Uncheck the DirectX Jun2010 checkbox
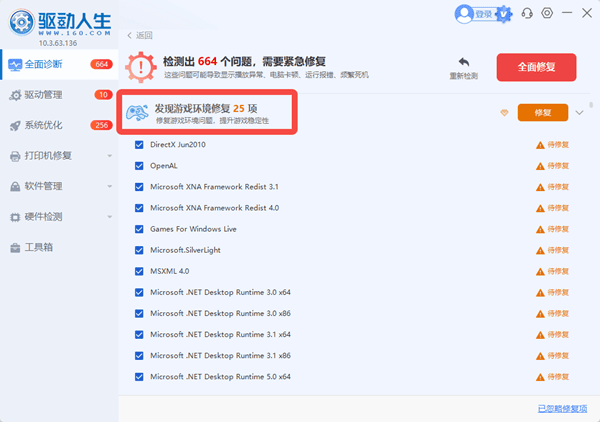The image size is (600, 422). click(x=139, y=145)
